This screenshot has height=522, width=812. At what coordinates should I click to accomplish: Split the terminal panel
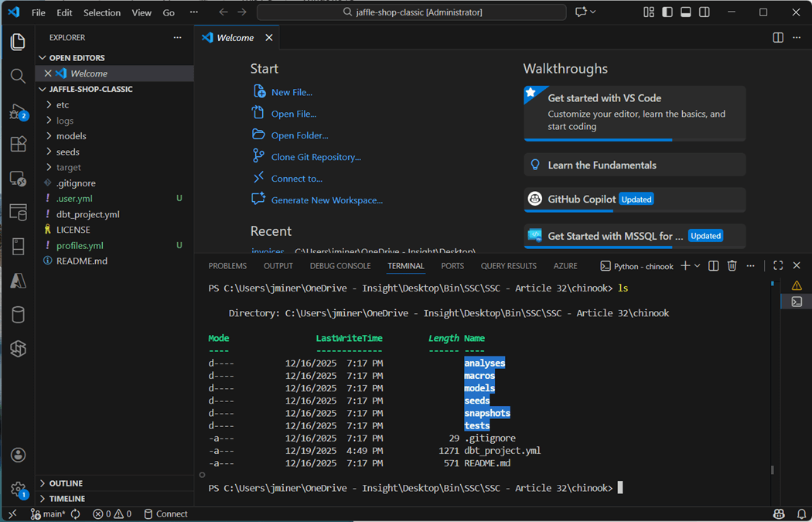[713, 266]
